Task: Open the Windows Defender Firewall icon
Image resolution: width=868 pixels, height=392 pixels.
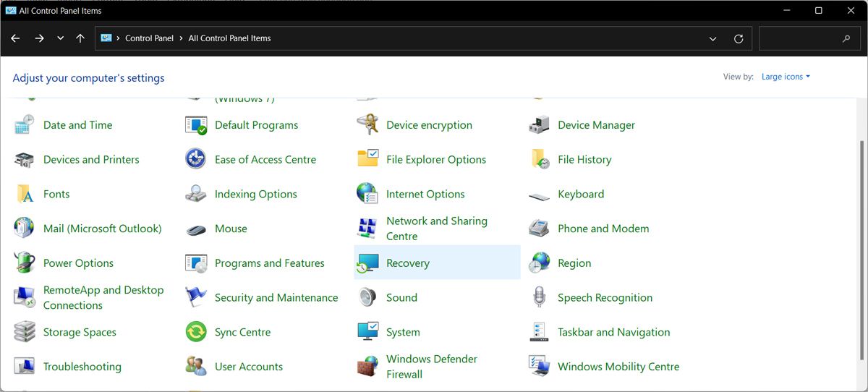Action: (367, 367)
